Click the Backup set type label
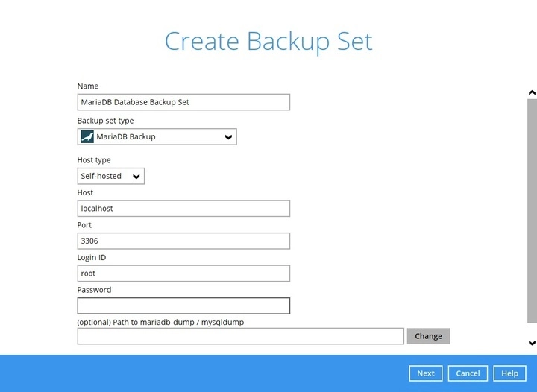The image size is (537, 392). coord(105,121)
